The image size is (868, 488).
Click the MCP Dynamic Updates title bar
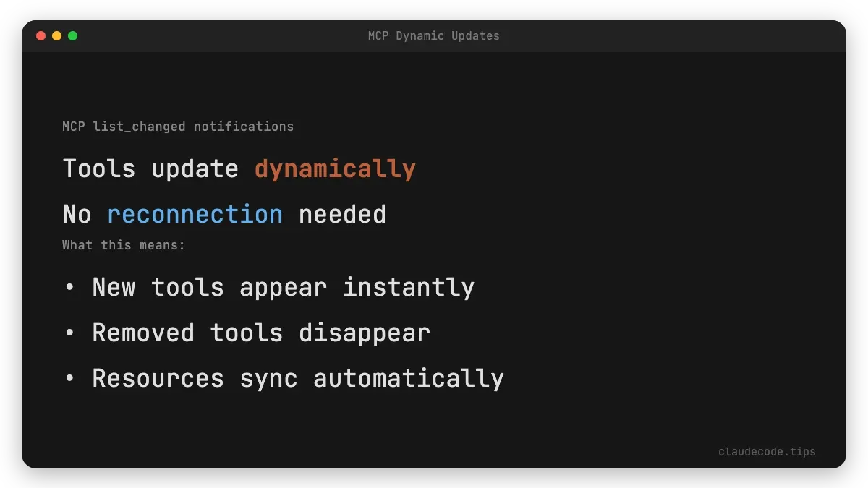[433, 35]
